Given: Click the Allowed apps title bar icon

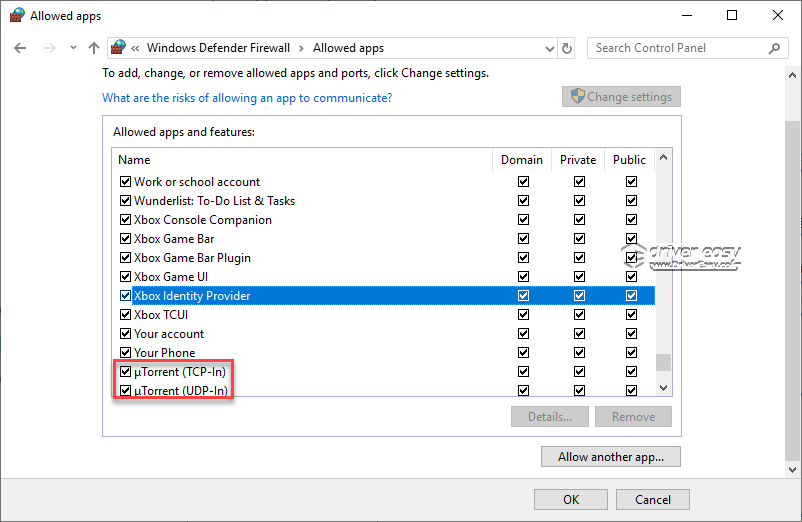Looking at the screenshot, I should tap(16, 15).
